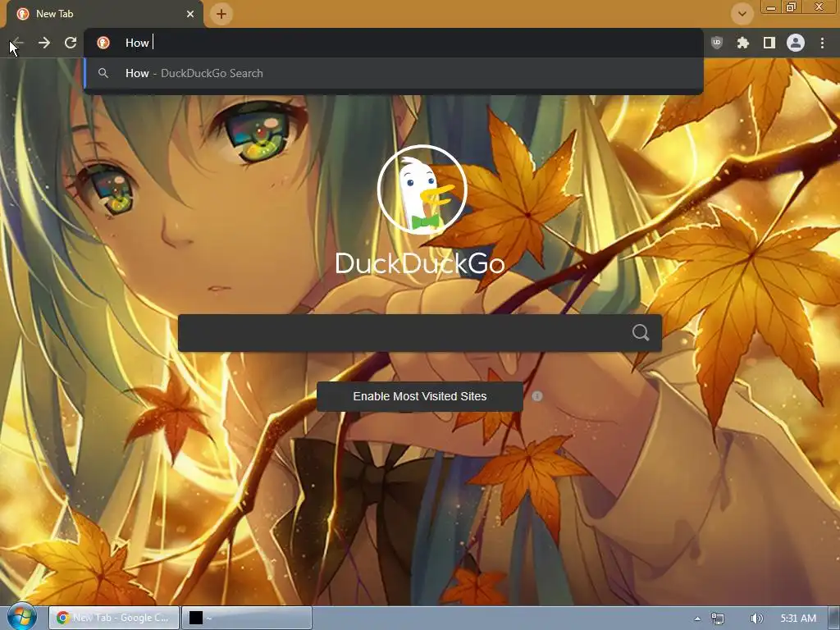Viewport: 840px width, 630px height.
Task: Open a new tab with plus button
Action: pos(221,14)
